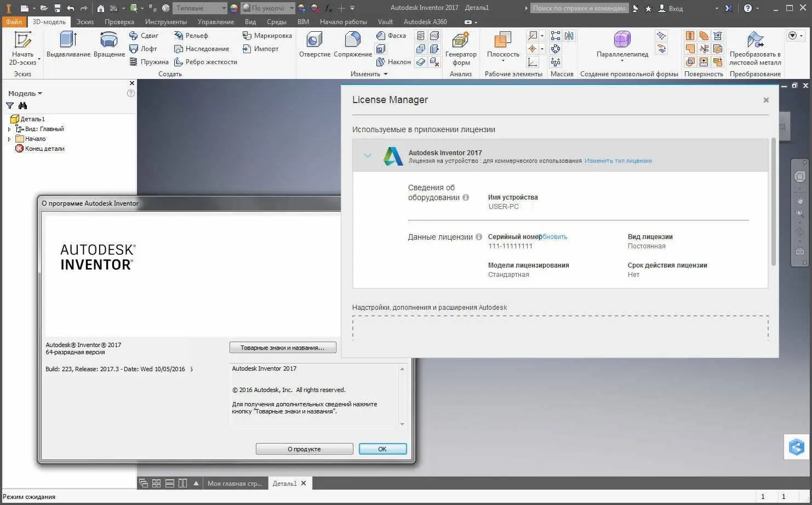This screenshot has width=812, height=505.
Task: Click the help search field Поиск по справке
Action: pyautogui.click(x=579, y=8)
